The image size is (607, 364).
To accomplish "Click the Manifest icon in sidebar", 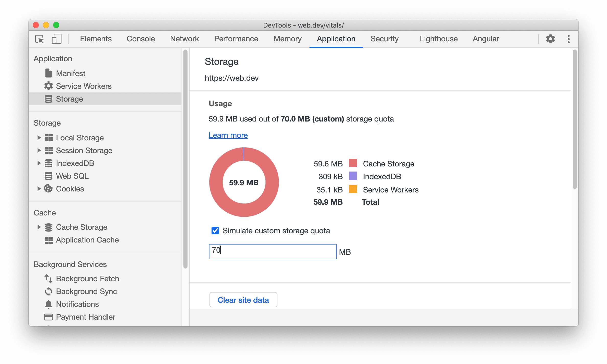I will 48,73.
